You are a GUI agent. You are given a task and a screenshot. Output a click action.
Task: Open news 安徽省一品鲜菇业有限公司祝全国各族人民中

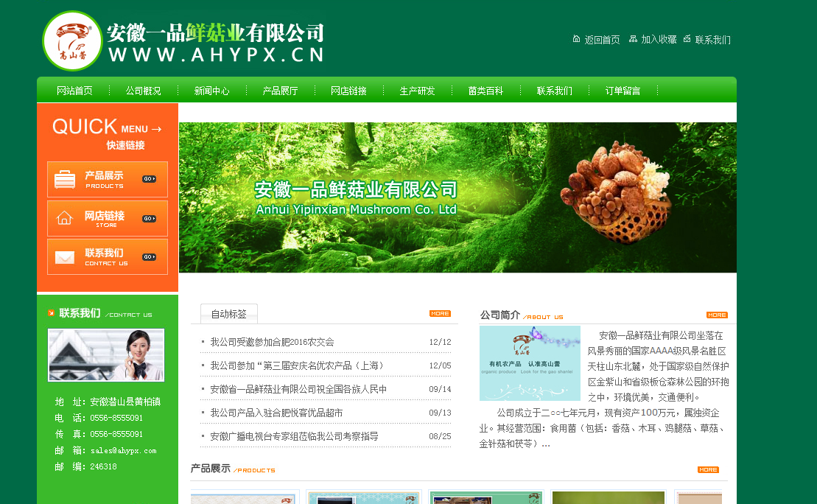coord(298,389)
